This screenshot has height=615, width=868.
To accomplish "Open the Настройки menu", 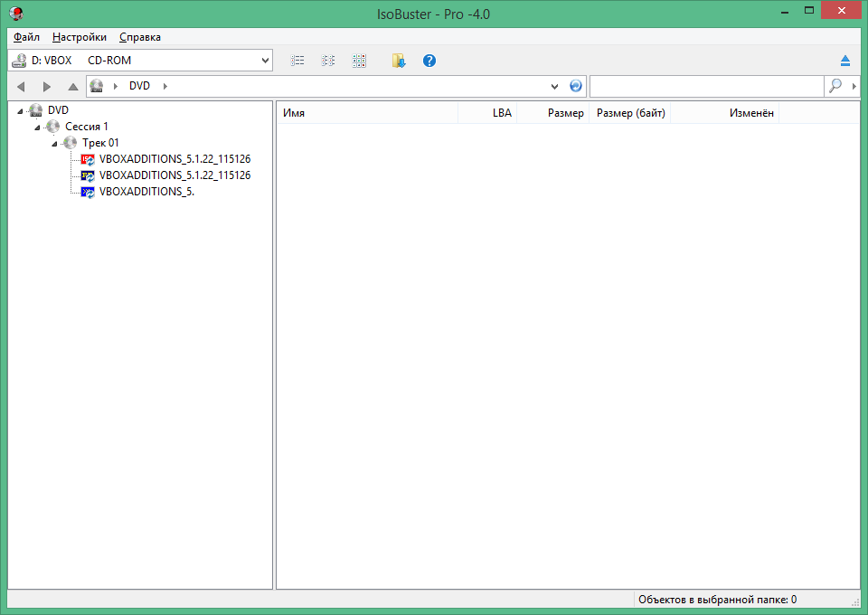I will click(80, 37).
